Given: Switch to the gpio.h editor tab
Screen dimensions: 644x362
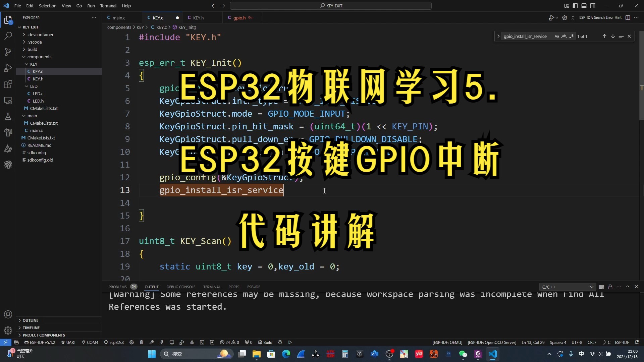Looking at the screenshot, I should coord(239,18).
